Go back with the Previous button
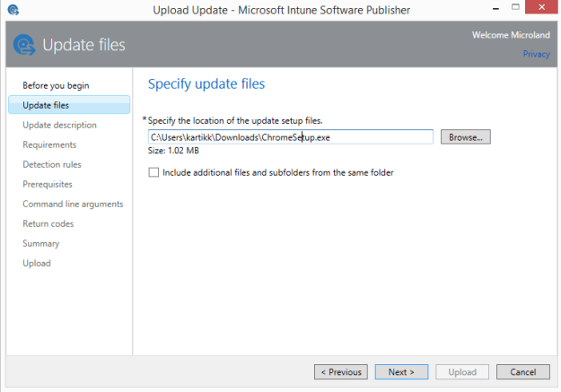 coord(341,372)
